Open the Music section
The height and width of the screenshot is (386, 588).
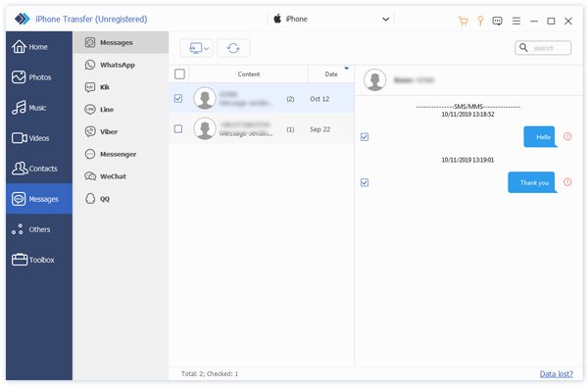point(39,108)
